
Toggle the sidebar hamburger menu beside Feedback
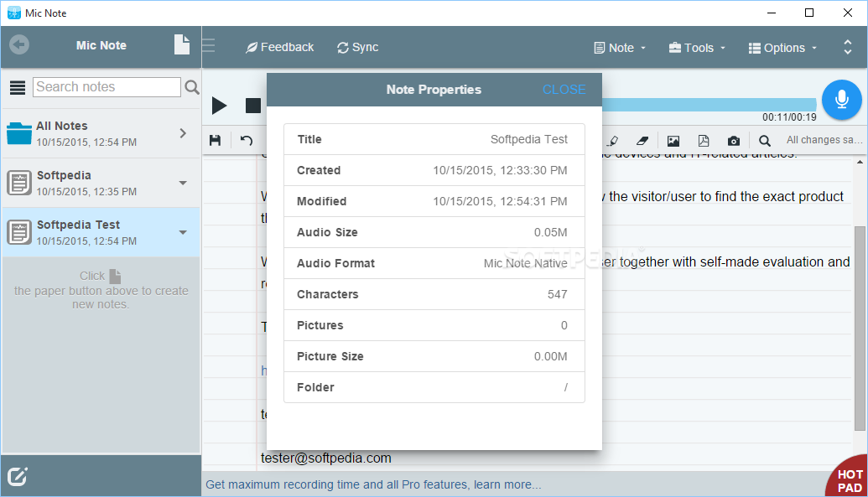pos(209,45)
